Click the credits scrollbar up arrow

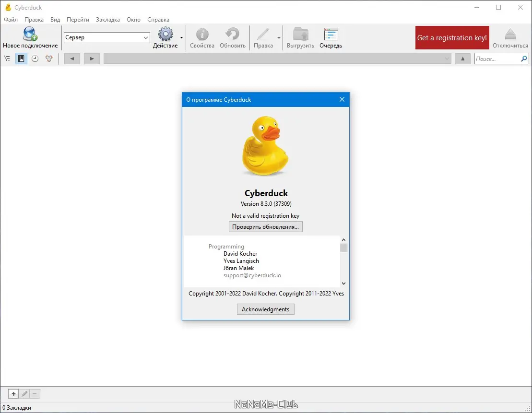point(343,239)
